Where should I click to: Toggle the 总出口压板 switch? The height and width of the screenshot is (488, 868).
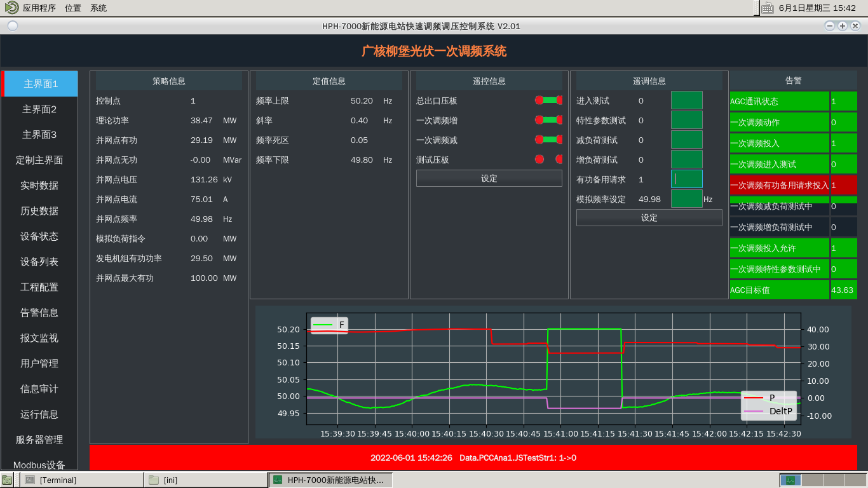pyautogui.click(x=548, y=100)
